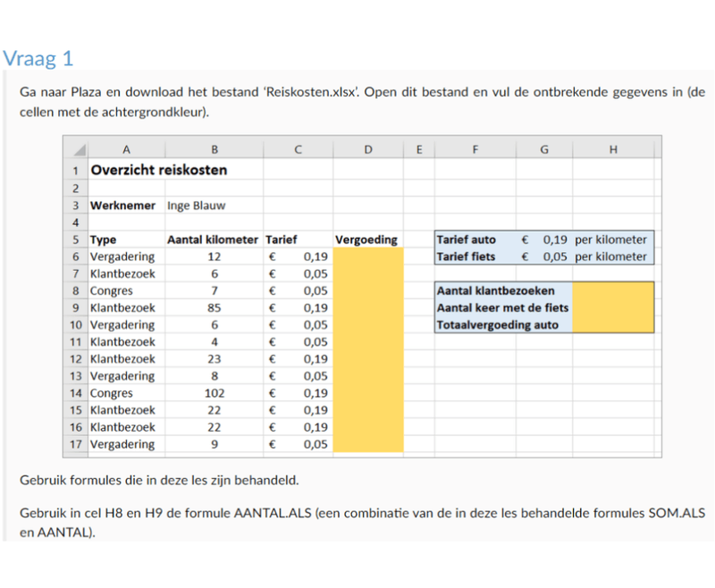Click the 'Tarief fiets' label
715x588 pixels.
click(466, 256)
